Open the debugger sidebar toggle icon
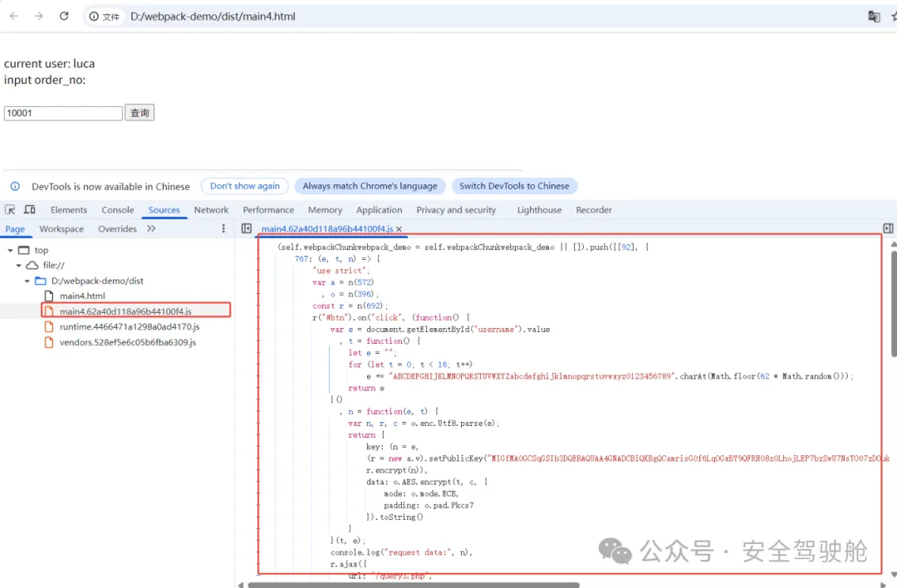This screenshot has width=897, height=588. pos(888,228)
